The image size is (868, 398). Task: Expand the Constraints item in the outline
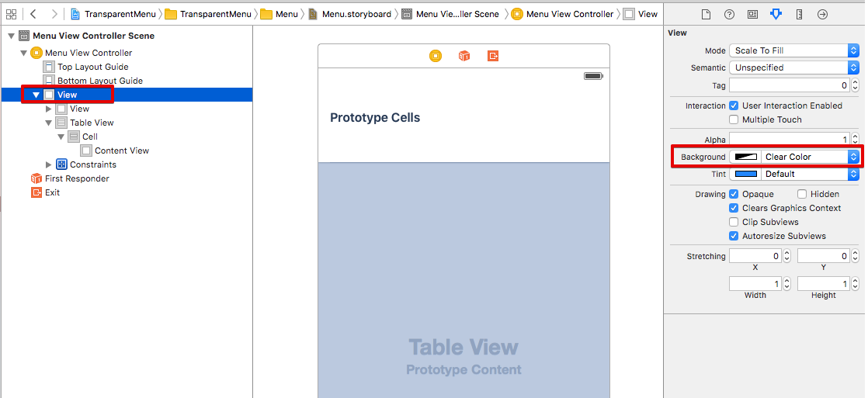click(50, 164)
